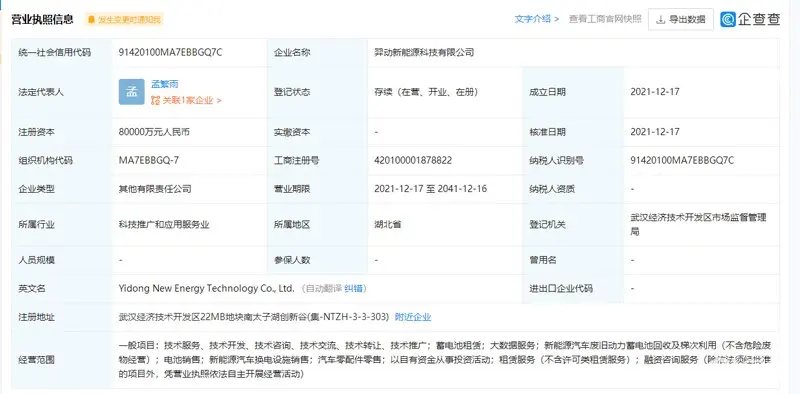
Task: Click 营业执照信息 section heading
Action: [x=42, y=20]
